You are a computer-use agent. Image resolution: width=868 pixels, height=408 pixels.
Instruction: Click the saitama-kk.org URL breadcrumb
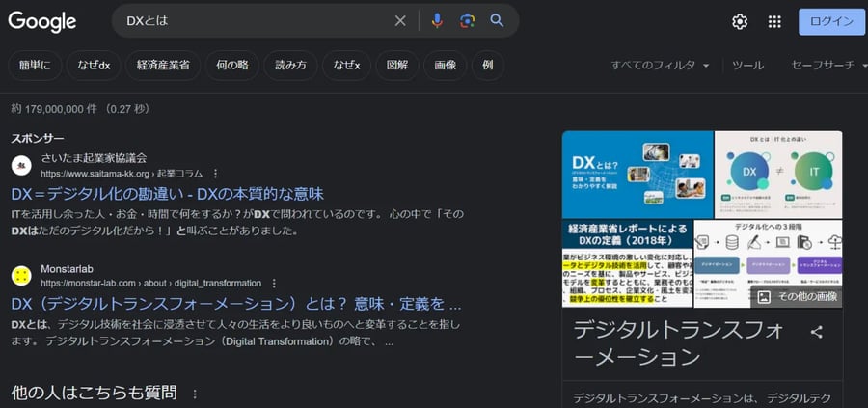point(122,174)
